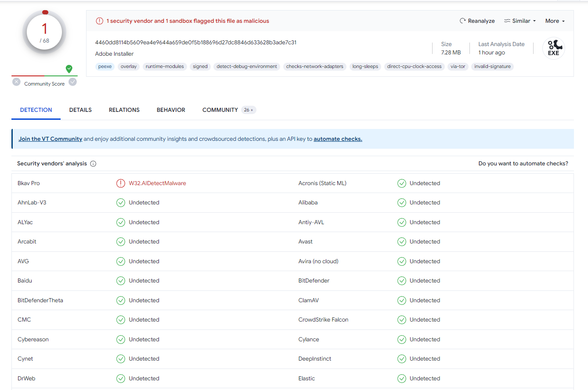588x390 pixels.
Task: Expand the More dropdown menu
Action: 555,21
